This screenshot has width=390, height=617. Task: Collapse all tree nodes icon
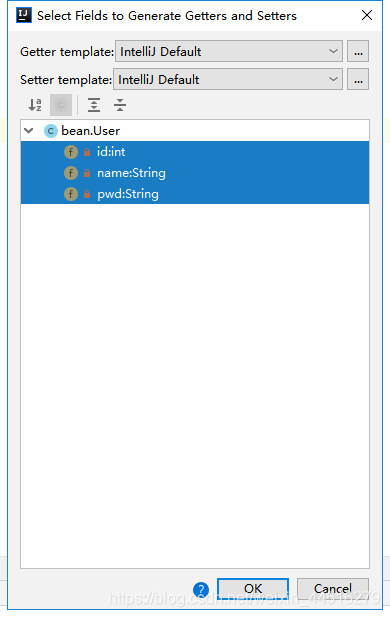(x=120, y=105)
